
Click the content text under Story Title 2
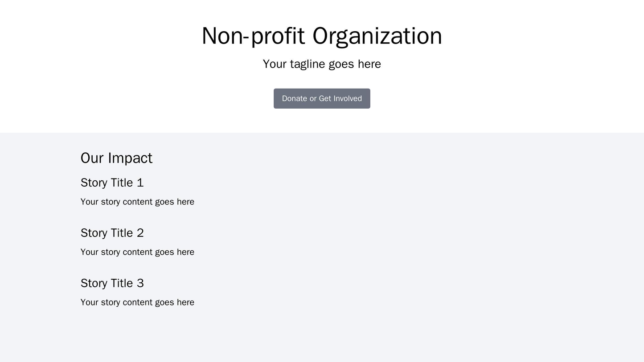[137, 252]
